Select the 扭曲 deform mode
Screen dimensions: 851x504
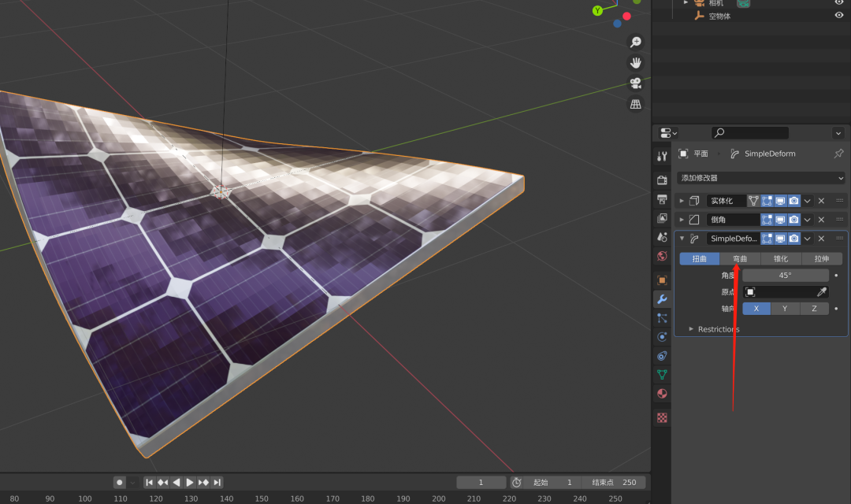tap(700, 259)
